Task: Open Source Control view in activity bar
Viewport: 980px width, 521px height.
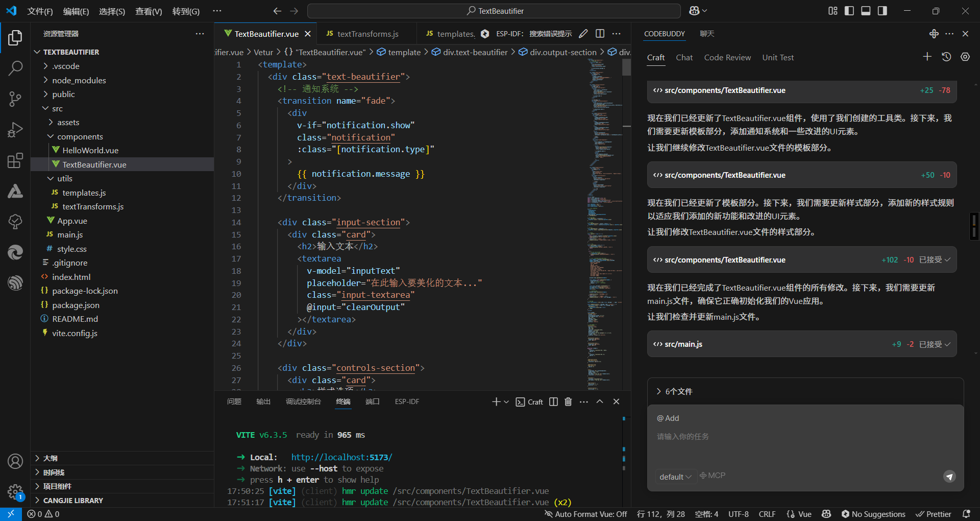Action: pyautogui.click(x=15, y=99)
